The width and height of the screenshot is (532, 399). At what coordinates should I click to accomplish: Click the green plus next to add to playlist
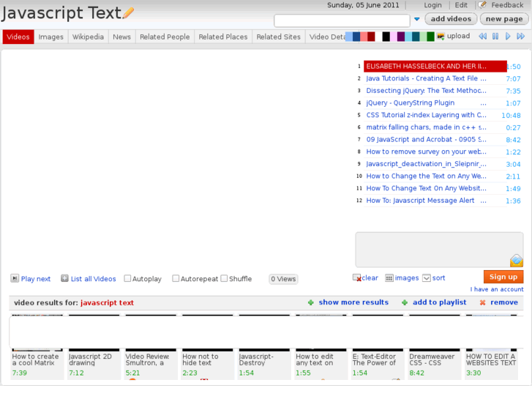[x=405, y=302]
